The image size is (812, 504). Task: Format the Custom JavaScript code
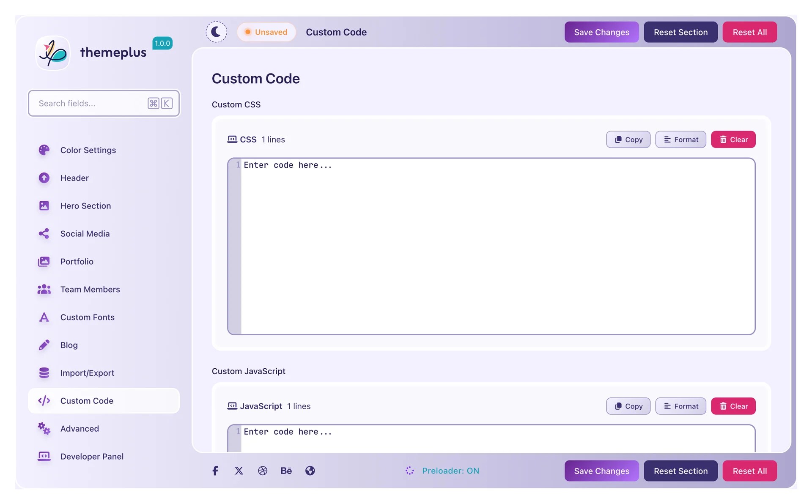pyautogui.click(x=680, y=406)
